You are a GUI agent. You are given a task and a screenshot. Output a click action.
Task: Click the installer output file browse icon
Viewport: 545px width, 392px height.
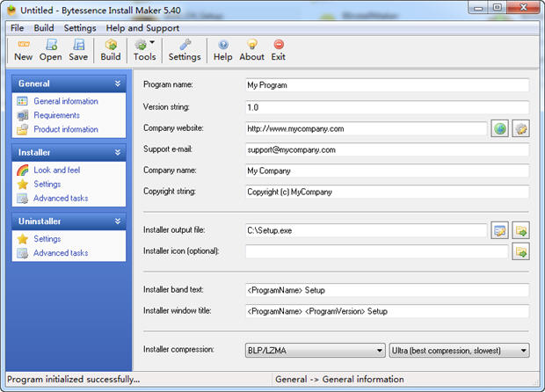click(x=500, y=231)
